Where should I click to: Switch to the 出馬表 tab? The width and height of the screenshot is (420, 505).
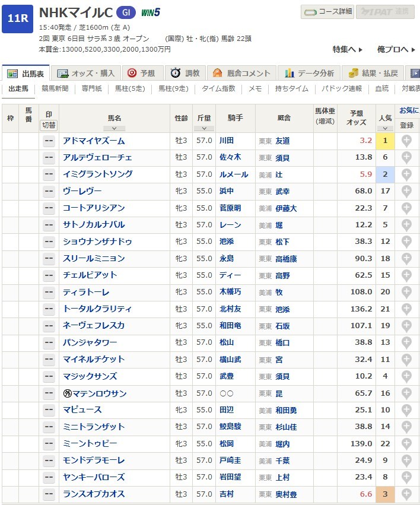[26, 74]
